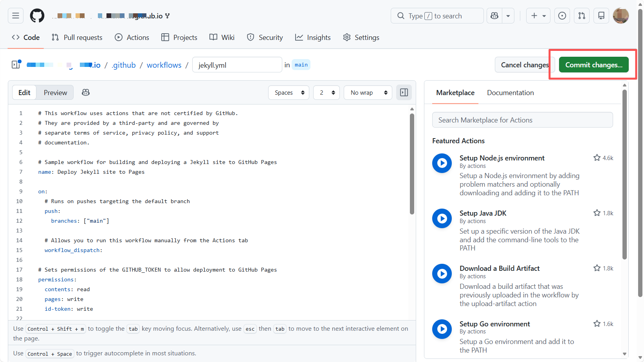Open the issues icon in header
The height and width of the screenshot is (362, 644).
562,16
